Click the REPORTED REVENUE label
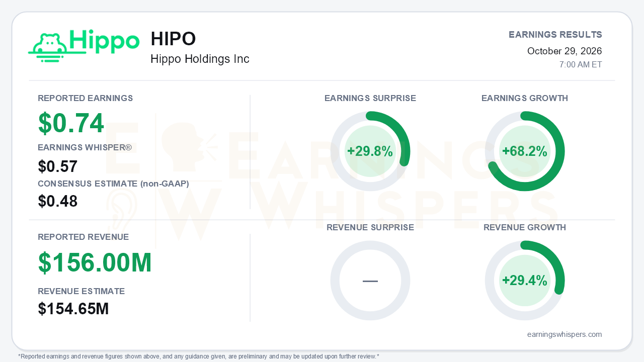 coord(84,237)
